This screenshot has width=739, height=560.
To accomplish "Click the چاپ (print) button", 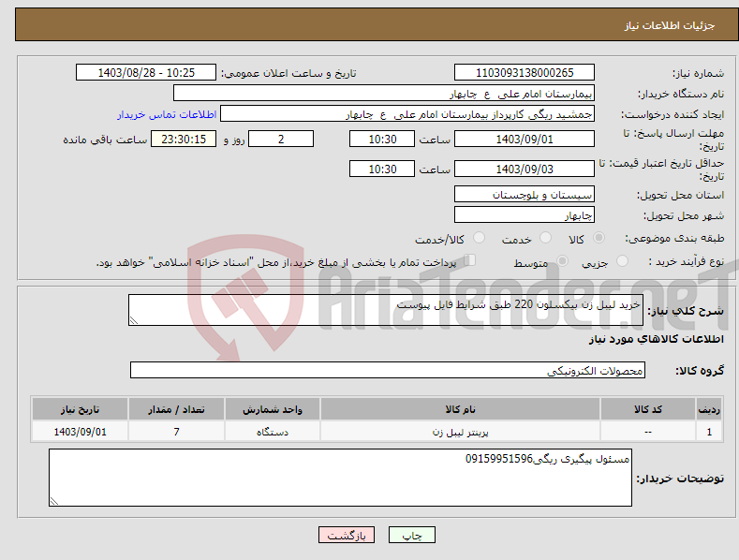I will [x=411, y=535].
